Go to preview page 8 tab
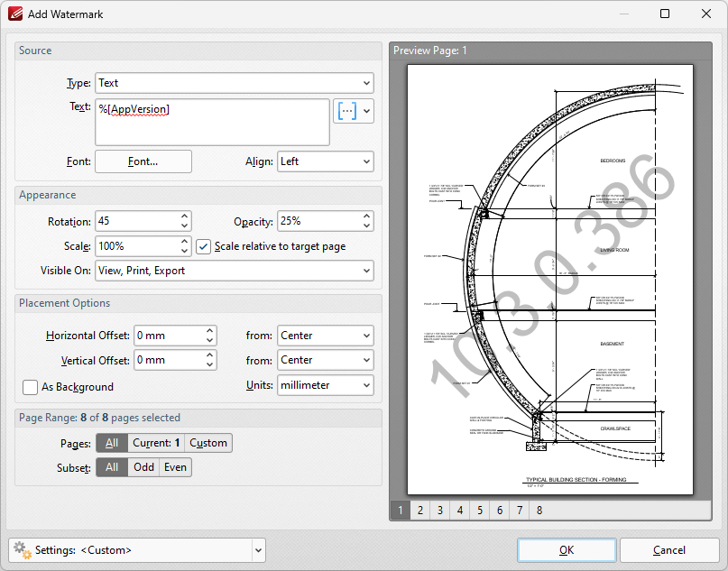This screenshot has height=571, width=728. 539,510
